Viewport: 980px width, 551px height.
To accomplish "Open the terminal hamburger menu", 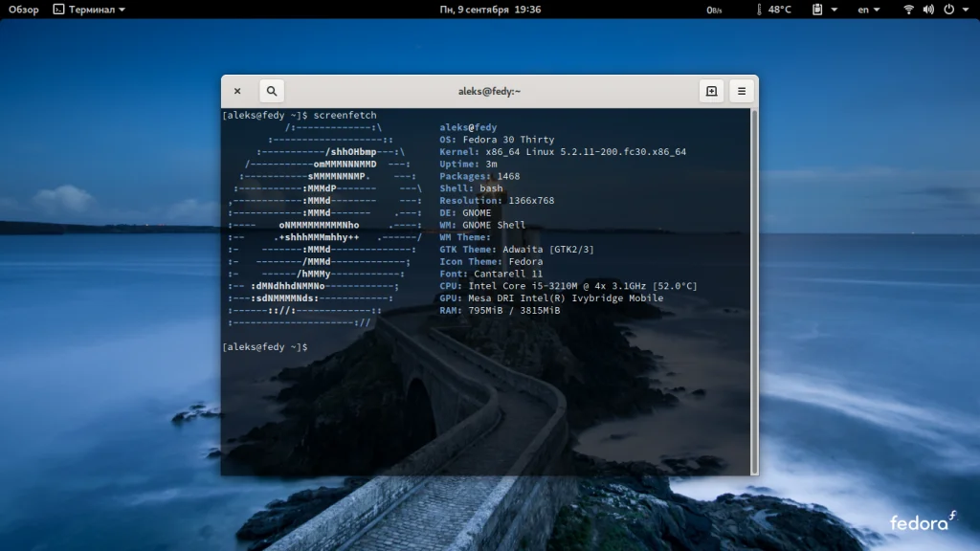I will (x=741, y=91).
